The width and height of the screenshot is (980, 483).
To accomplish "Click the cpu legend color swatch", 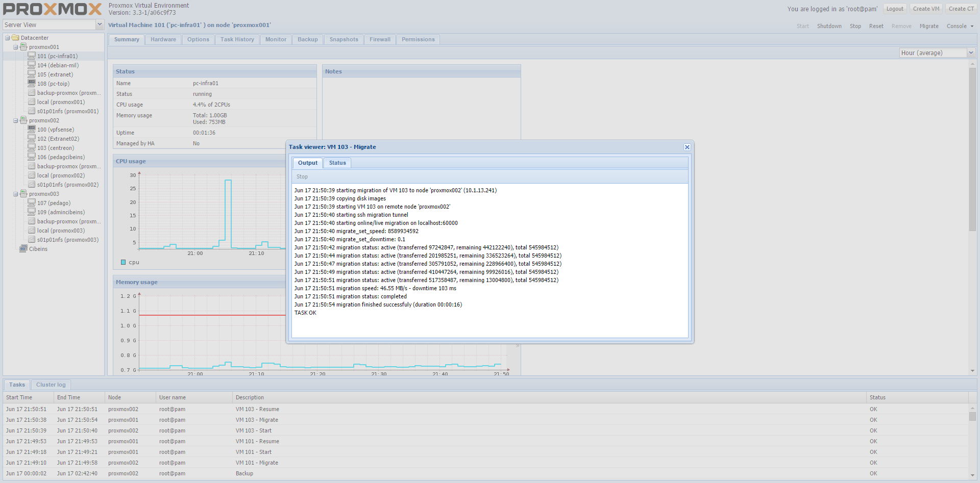I will (x=123, y=262).
